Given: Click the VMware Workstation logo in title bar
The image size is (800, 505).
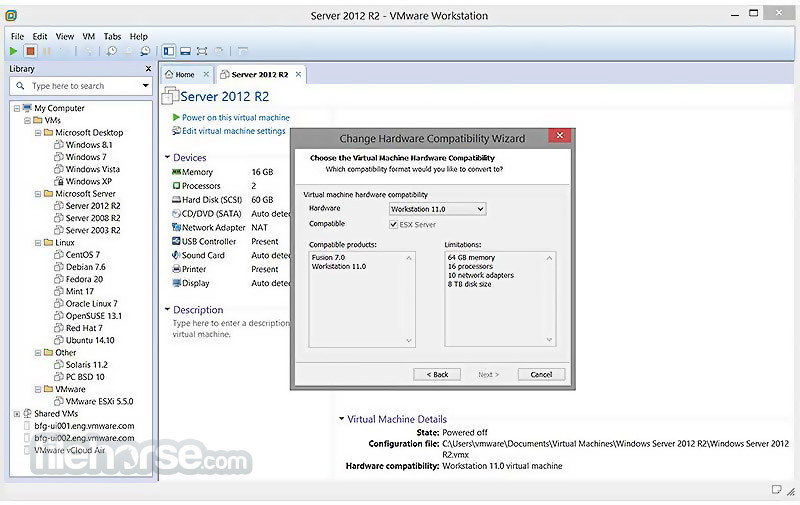Looking at the screenshot, I should (11, 16).
